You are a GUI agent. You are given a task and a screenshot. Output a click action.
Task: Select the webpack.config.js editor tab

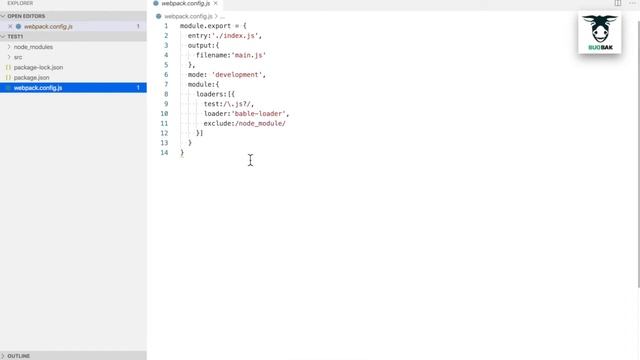coord(185,3)
